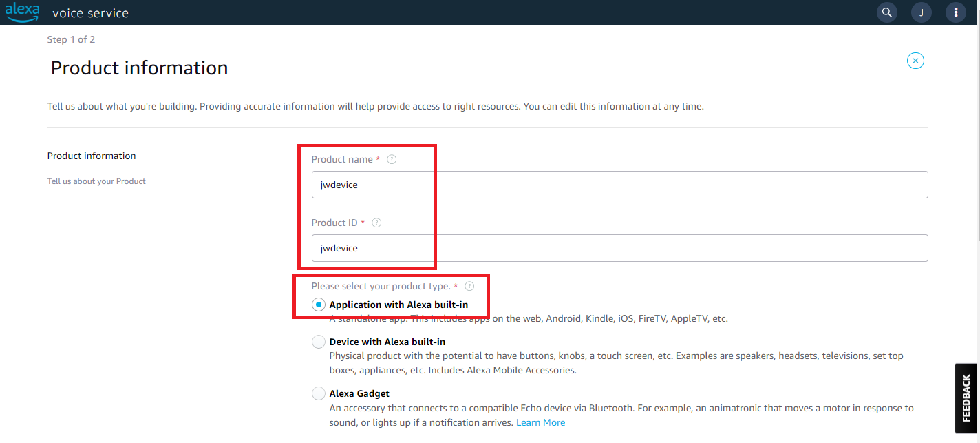Click the Device with Alexa built-in description
Image resolution: width=980 pixels, height=443 pixels.
tap(617, 363)
